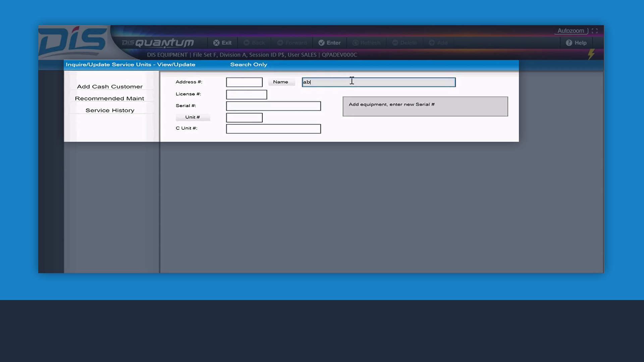Screen dimensions: 644x362
Task: Click the dimmed Back toolbar button
Action: coord(254,43)
